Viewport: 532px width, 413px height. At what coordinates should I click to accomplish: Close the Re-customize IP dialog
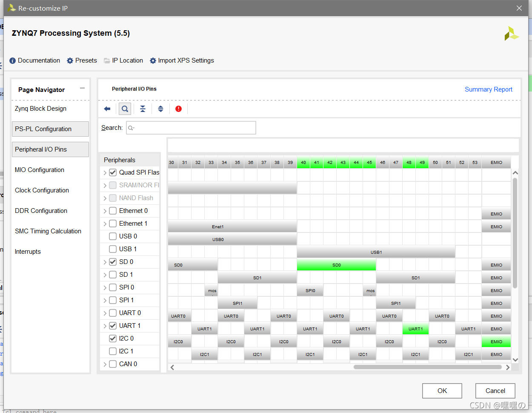519,8
